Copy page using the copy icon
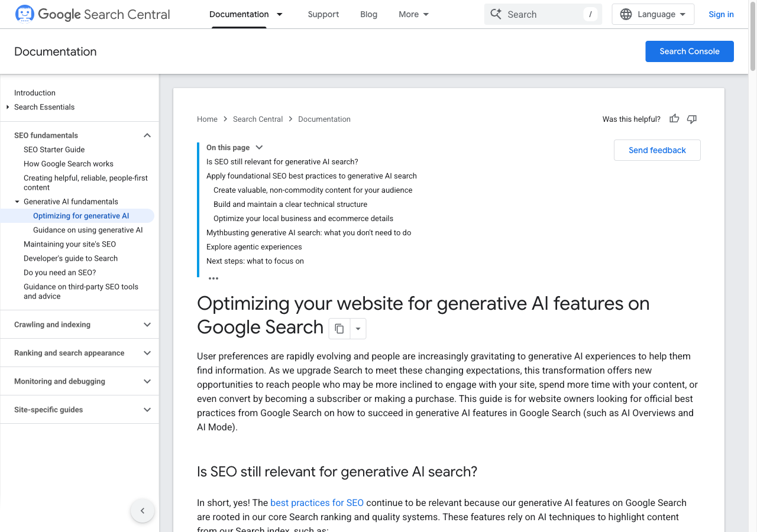The image size is (757, 532). coord(339,329)
